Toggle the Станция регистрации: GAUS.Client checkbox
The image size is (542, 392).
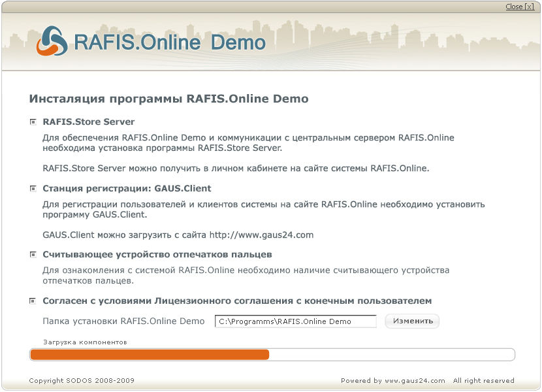pyautogui.click(x=33, y=189)
